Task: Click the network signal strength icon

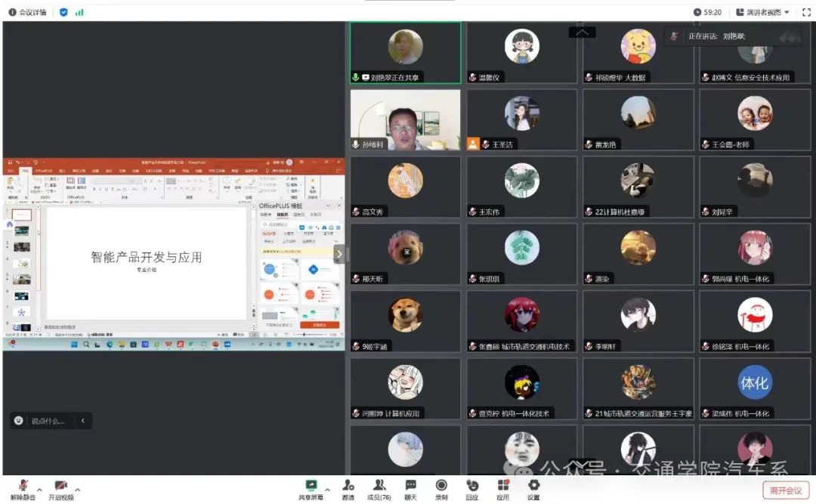Action: tap(79, 12)
